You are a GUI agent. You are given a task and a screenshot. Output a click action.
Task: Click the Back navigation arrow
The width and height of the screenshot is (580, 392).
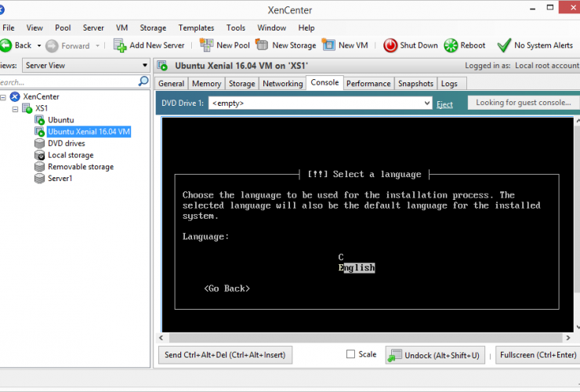(5, 45)
